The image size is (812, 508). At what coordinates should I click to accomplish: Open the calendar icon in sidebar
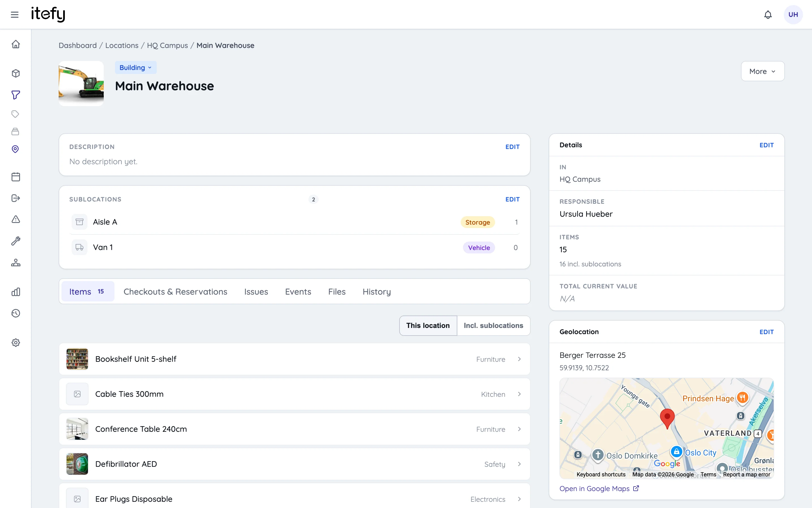[x=16, y=177]
